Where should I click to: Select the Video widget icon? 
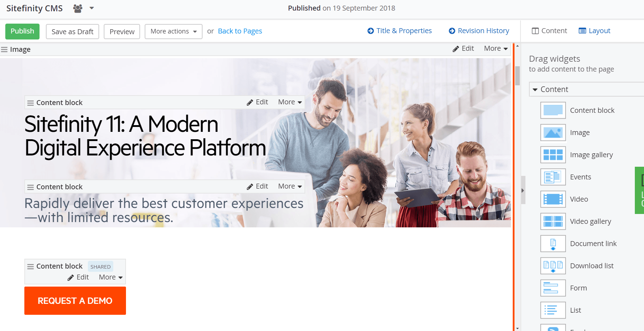pos(553,199)
